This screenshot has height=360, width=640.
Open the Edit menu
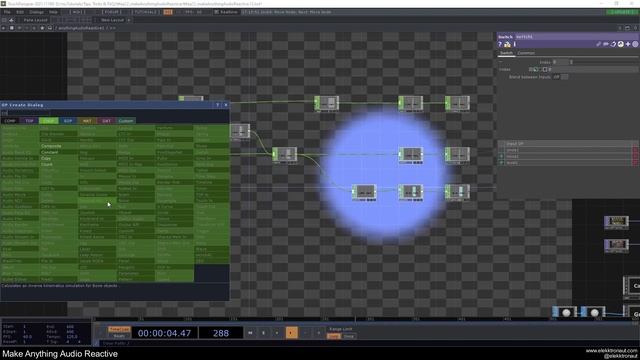20,12
